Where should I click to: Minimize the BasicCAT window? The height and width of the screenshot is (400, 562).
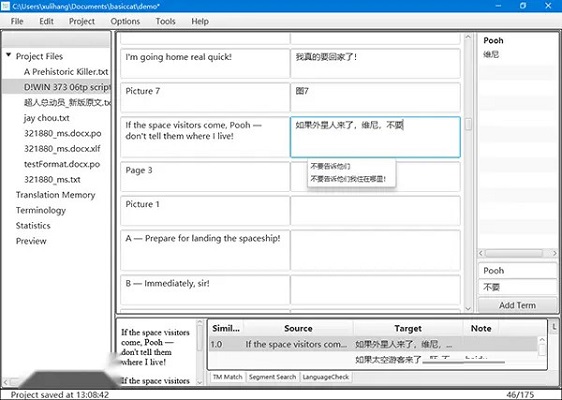[x=498, y=6]
